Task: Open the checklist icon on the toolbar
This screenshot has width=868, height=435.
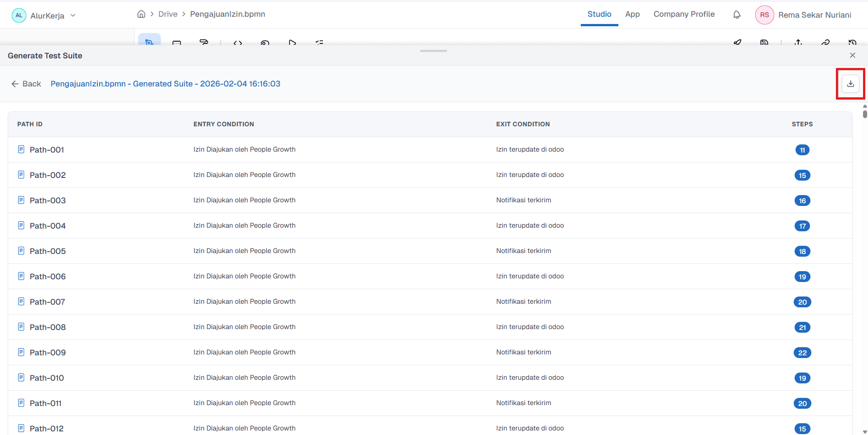Action: (319, 43)
